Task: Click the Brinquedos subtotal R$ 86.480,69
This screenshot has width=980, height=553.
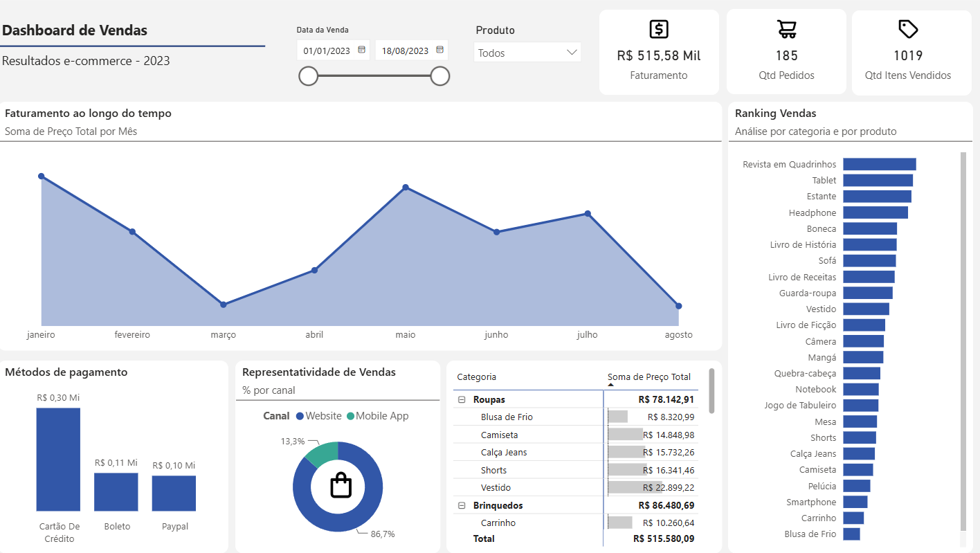Action: pos(666,506)
